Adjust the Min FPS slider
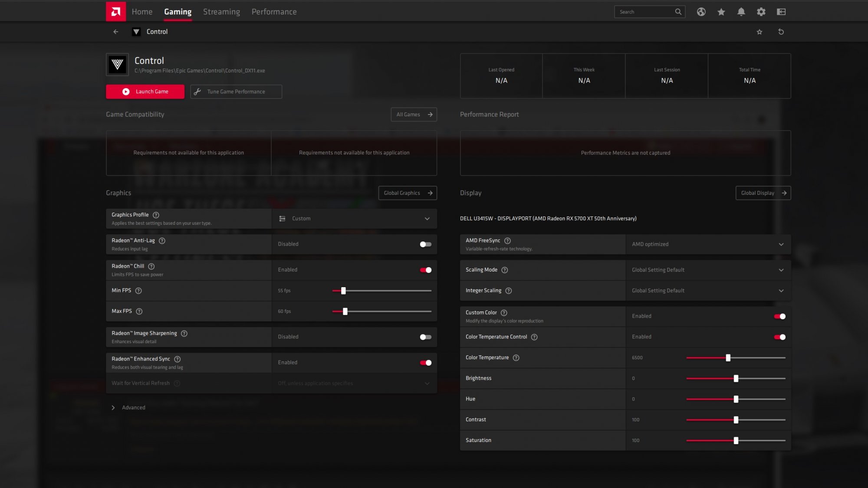The image size is (868, 488). coord(381,291)
